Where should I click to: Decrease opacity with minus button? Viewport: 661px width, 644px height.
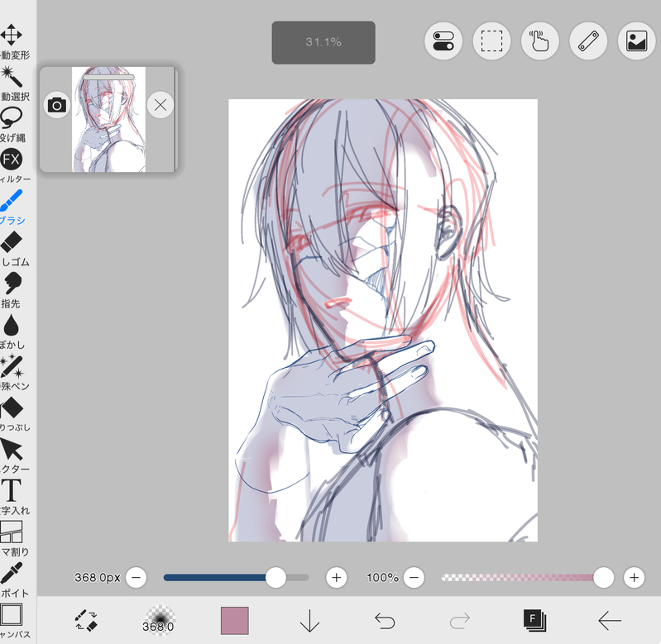(414, 577)
